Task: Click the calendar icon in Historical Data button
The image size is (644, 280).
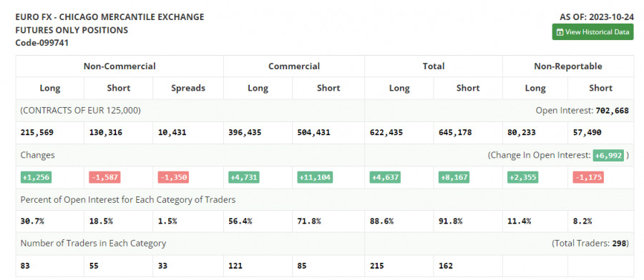Action: [560, 32]
